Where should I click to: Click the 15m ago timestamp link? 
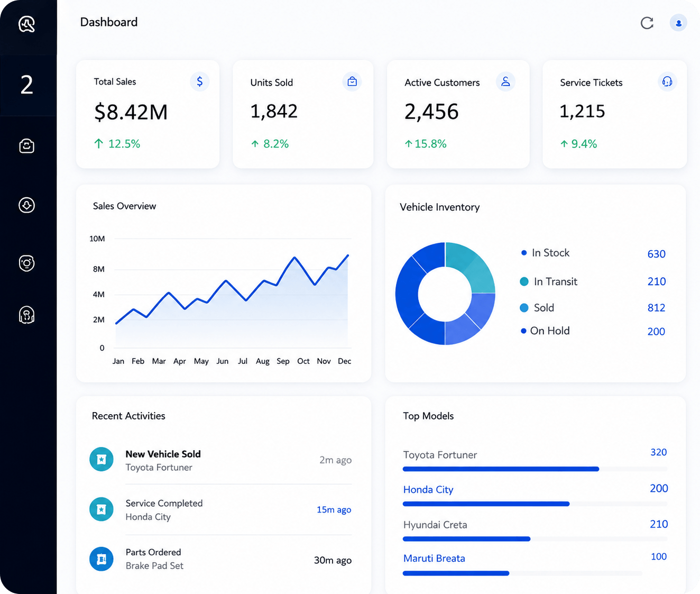pyautogui.click(x=334, y=510)
